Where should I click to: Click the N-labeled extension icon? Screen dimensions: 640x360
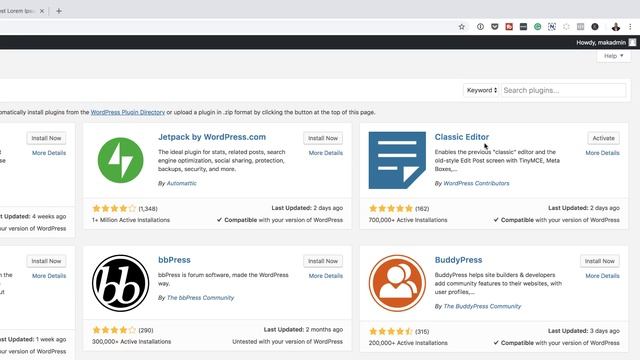coord(552,27)
